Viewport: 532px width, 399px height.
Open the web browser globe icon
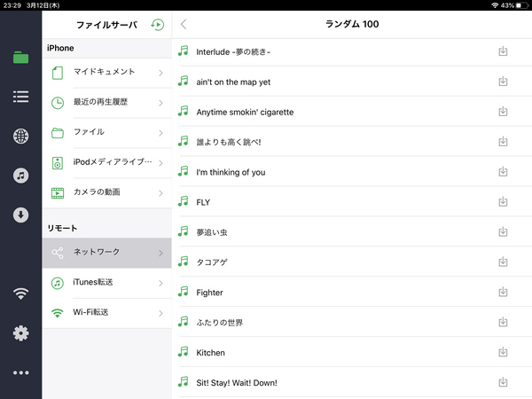click(x=20, y=136)
